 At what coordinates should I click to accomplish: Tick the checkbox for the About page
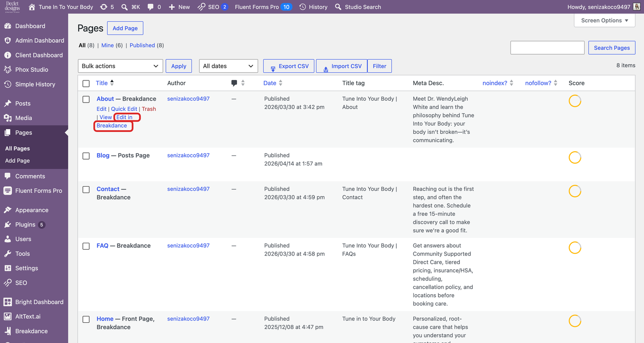coord(86,99)
